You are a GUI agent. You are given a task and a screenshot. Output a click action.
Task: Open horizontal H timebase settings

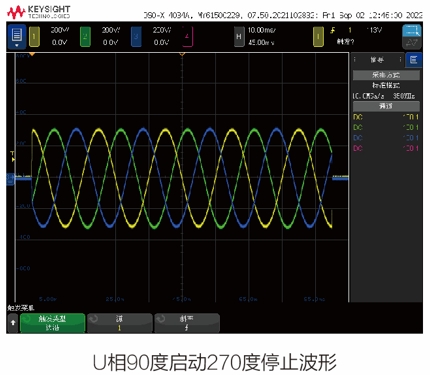tap(239, 36)
